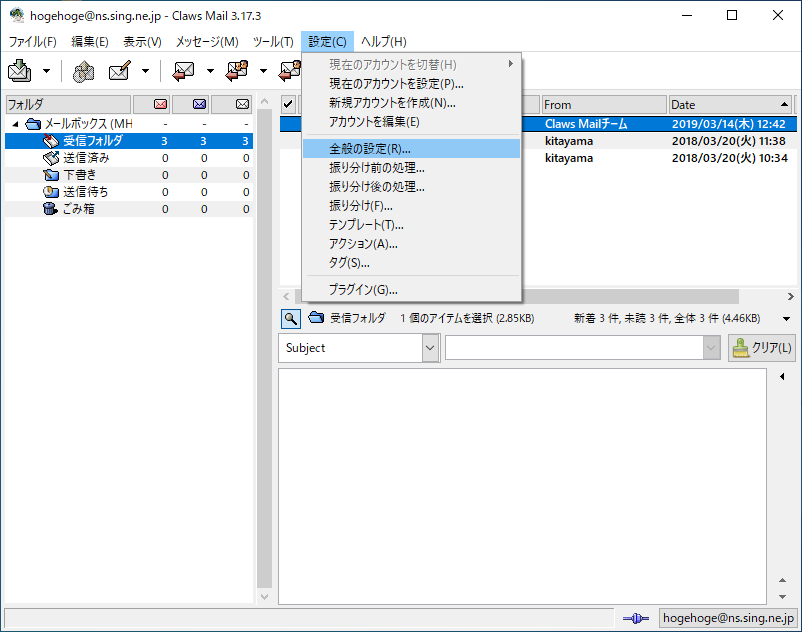The width and height of the screenshot is (802, 632).
Task: Open the search history dropdown arrow
Action: (x=711, y=348)
